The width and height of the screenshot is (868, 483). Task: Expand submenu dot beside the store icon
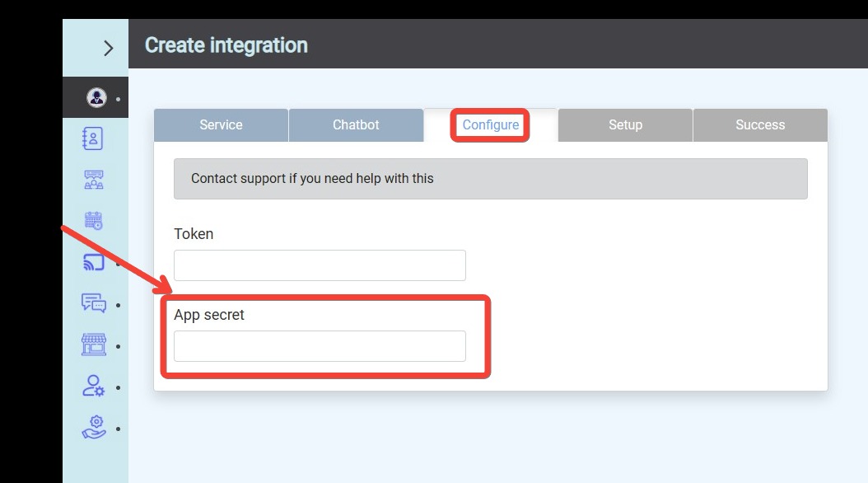tap(119, 347)
